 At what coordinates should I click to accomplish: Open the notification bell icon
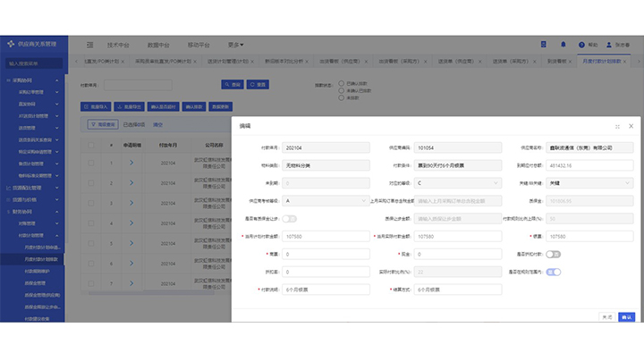point(563,44)
